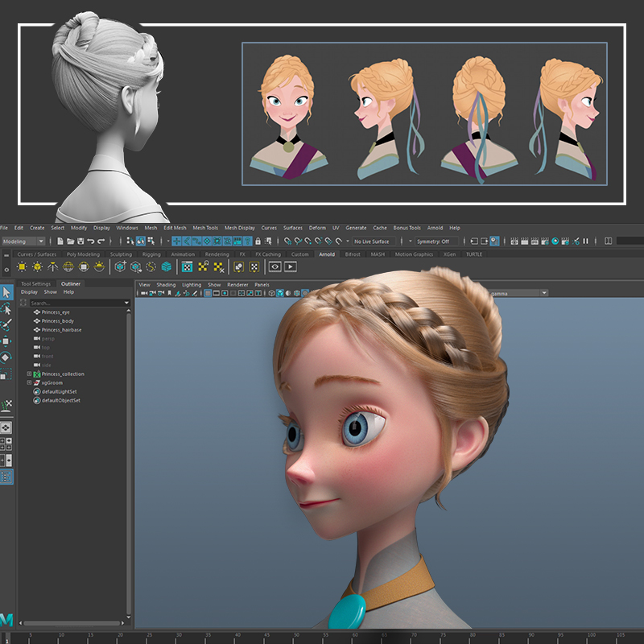Toggle select by object type mode
Screen dimensions: 644x644
[x=141, y=241]
